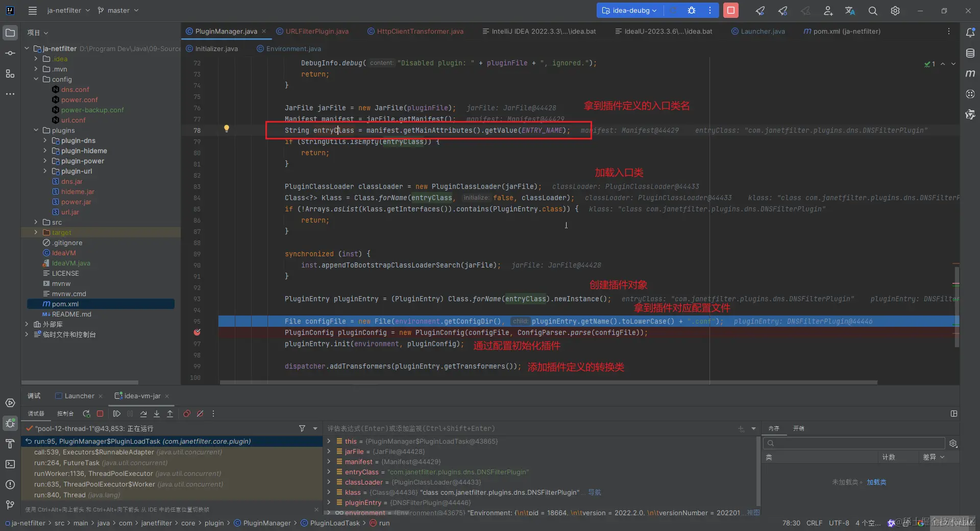Switch to Launcher debug session tab
Image resolution: width=980 pixels, height=531 pixels.
point(79,396)
